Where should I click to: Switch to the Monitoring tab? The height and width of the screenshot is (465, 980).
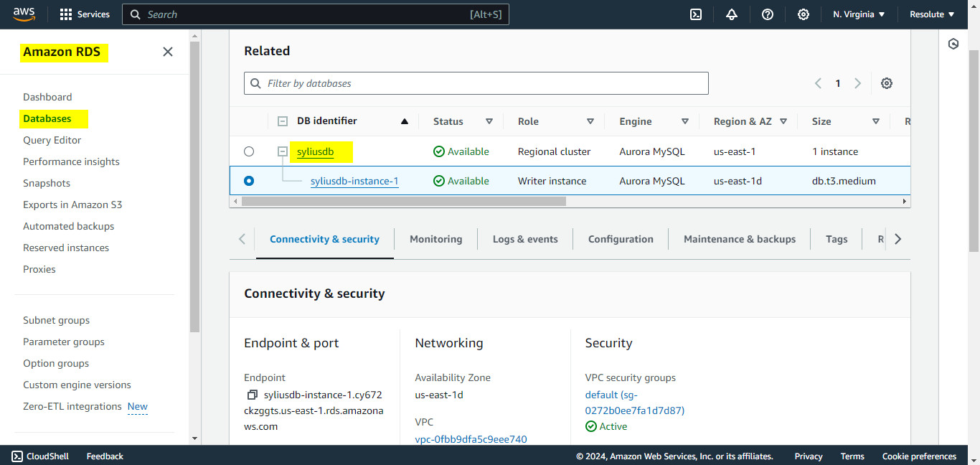(x=435, y=239)
